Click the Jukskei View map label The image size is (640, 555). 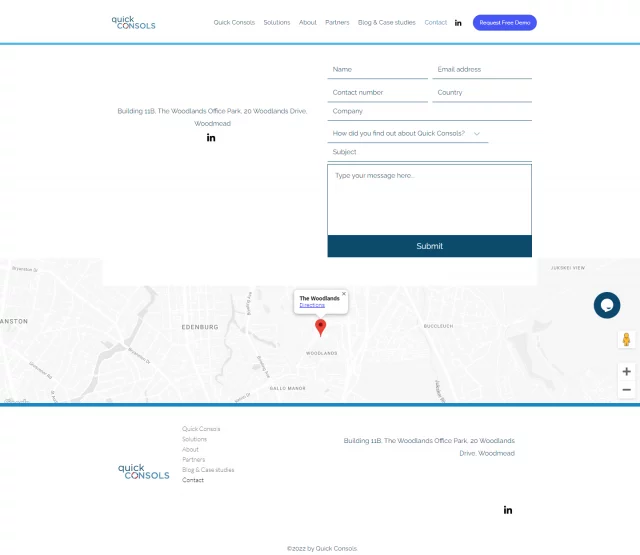(568, 268)
